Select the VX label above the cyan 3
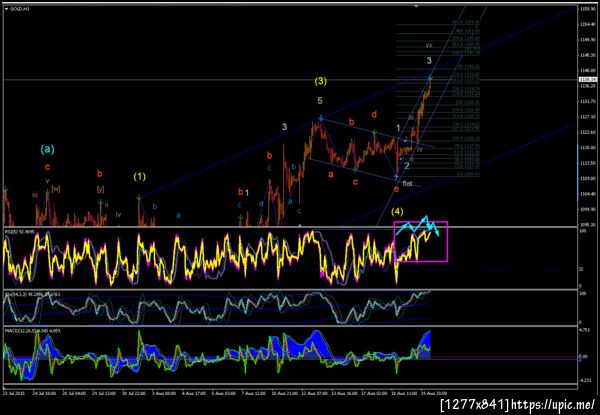The height and width of the screenshot is (415, 600). pyautogui.click(x=429, y=46)
